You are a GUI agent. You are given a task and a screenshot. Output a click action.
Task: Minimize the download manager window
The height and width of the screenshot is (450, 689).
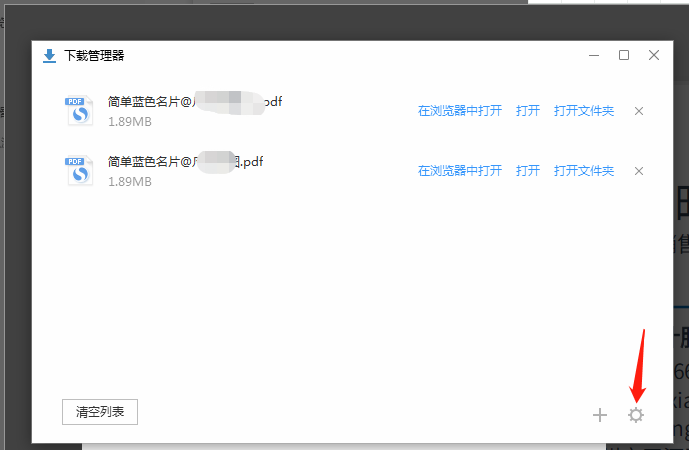click(594, 55)
